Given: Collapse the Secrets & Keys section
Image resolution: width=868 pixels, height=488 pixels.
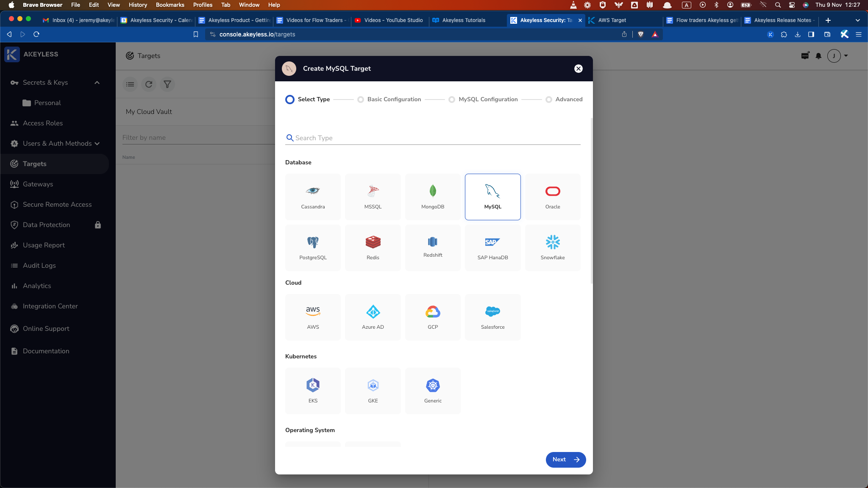Looking at the screenshot, I should point(97,83).
